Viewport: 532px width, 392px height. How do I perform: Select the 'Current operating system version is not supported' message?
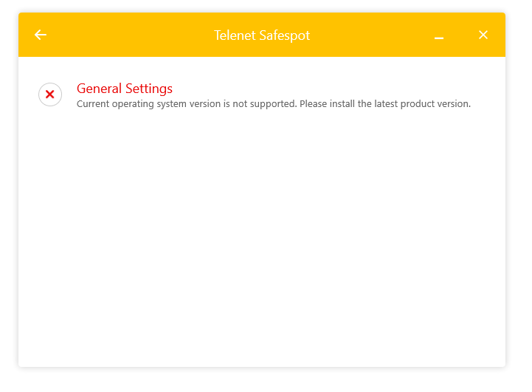pos(274,104)
